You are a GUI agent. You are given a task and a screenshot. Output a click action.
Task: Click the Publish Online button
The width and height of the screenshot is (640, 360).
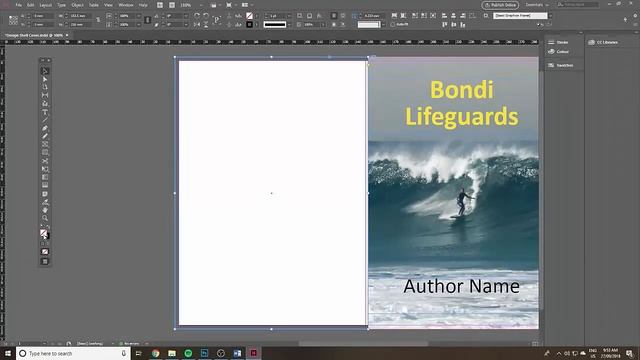tap(500, 5)
